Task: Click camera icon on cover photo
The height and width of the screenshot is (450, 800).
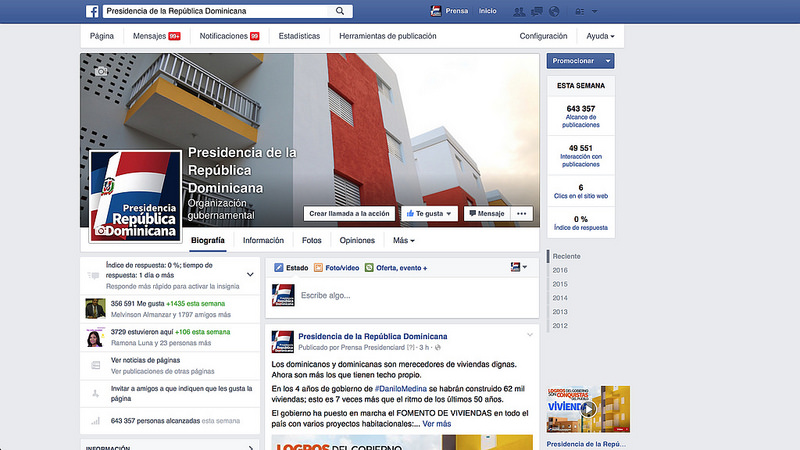Action: click(101, 71)
